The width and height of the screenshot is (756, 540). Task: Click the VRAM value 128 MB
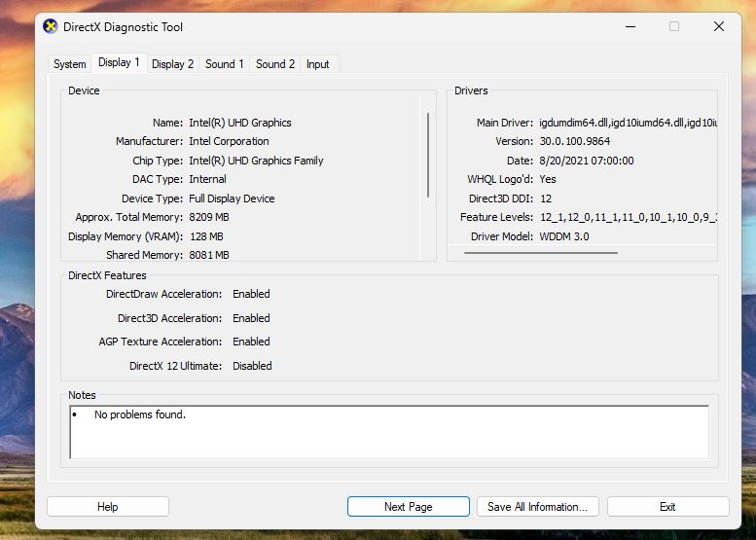(206, 236)
